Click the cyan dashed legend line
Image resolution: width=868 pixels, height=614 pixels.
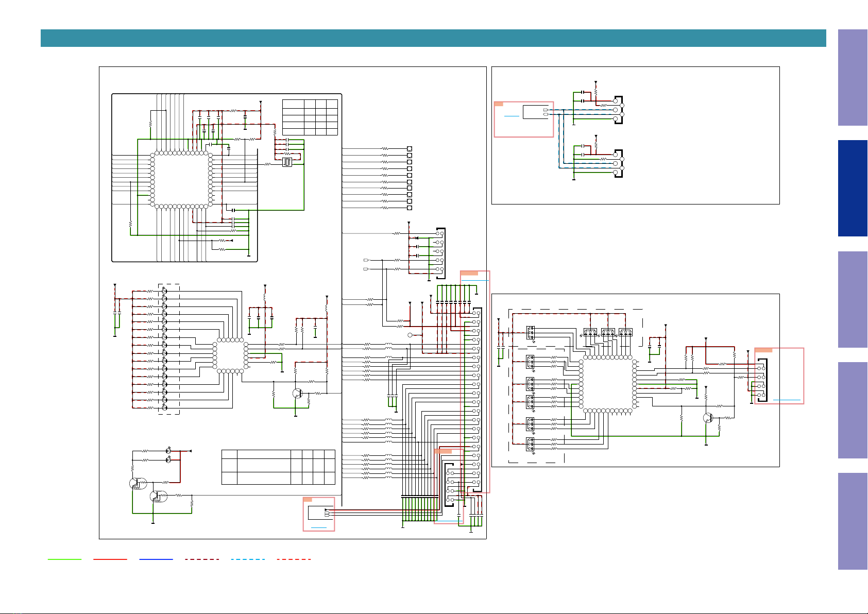(x=248, y=559)
